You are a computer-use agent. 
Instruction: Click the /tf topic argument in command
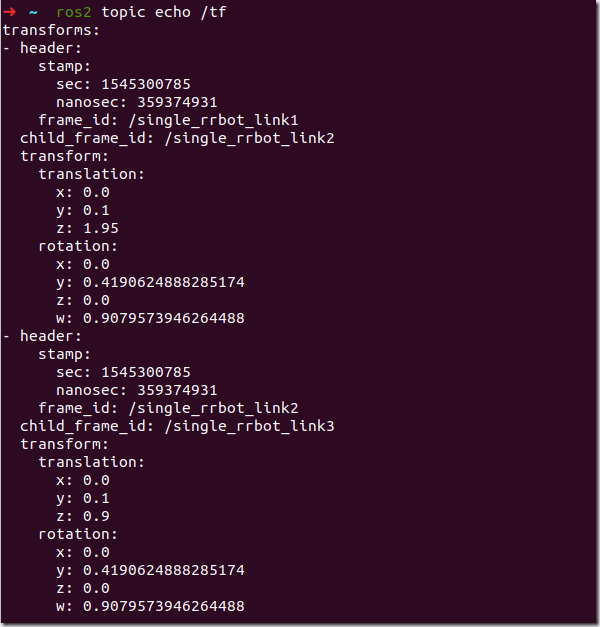214,12
